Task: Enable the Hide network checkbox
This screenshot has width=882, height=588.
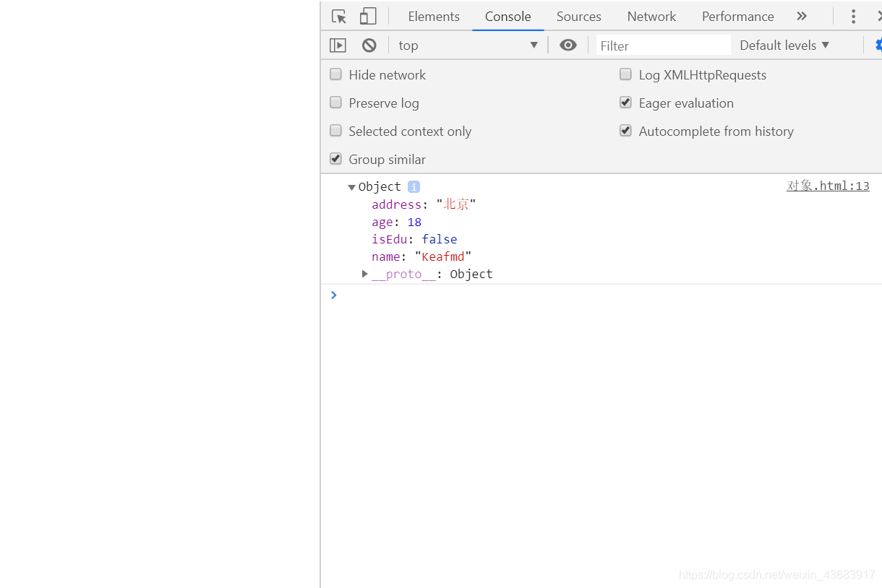Action: pyautogui.click(x=335, y=74)
